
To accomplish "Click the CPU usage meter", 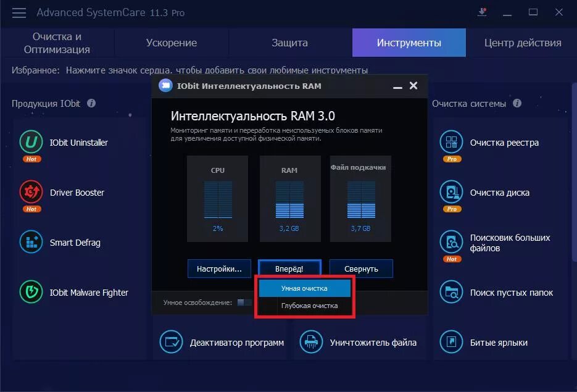I will pyautogui.click(x=217, y=199).
